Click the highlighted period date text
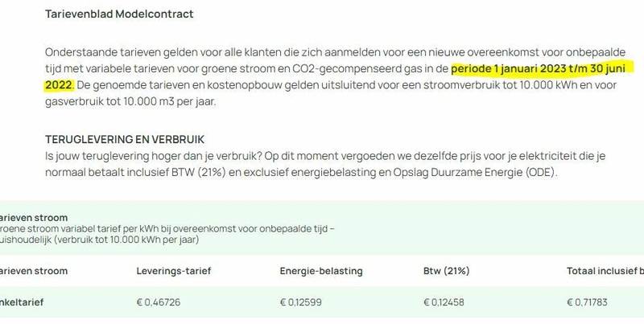 pyautogui.click(x=538, y=68)
